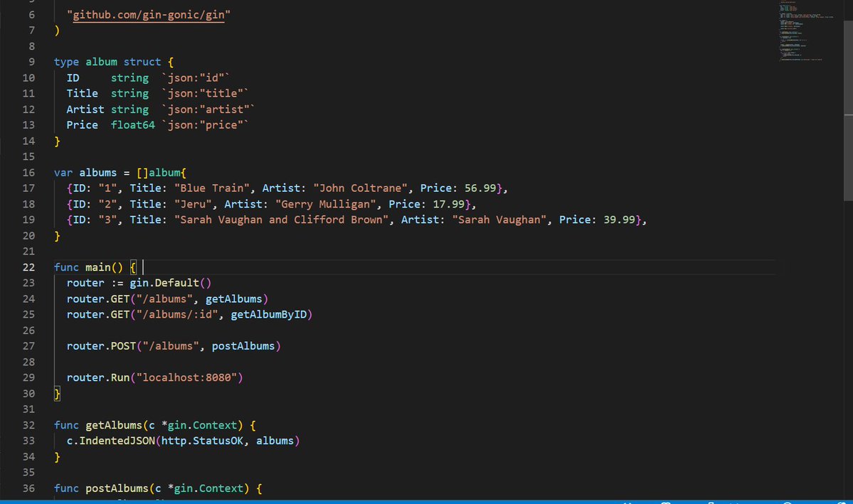Click line number 32 in the gutter
Image resolution: width=853 pixels, height=504 pixels.
(28, 425)
